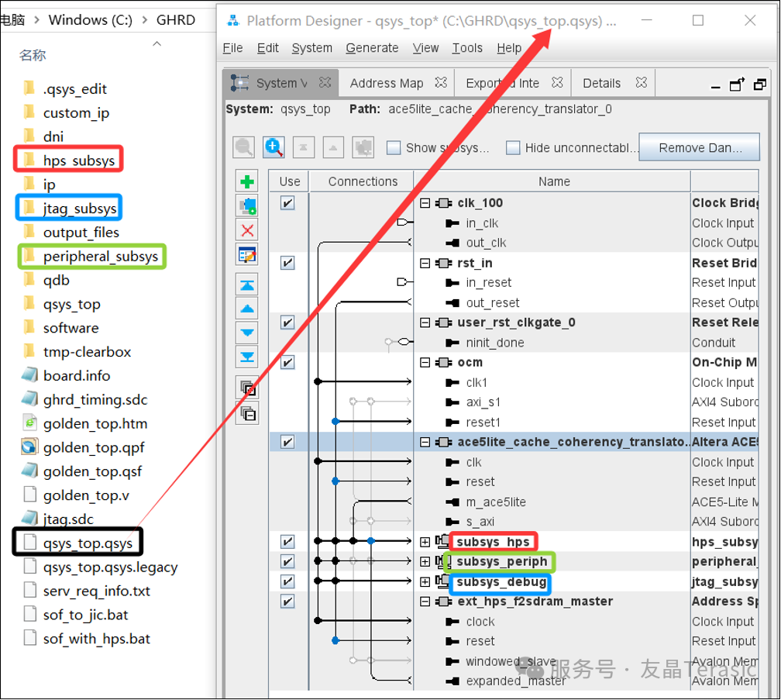Click Move up arrow icon

pos(247,309)
